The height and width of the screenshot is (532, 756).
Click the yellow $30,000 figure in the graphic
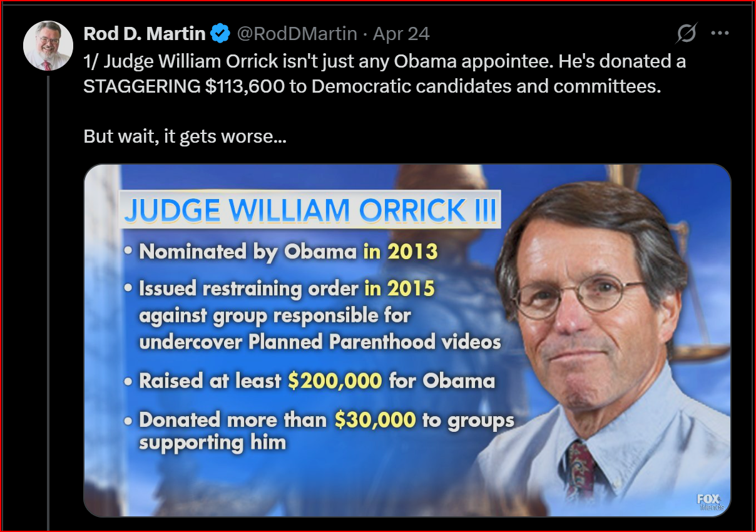click(x=375, y=420)
